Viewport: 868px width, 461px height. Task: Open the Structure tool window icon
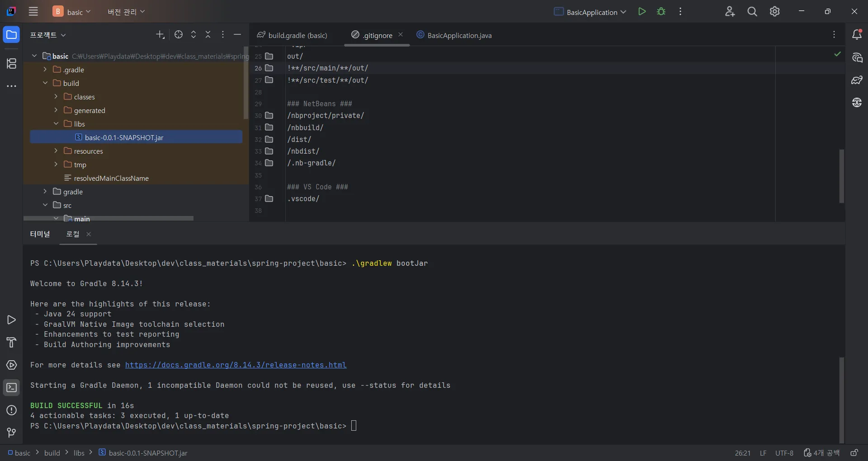(x=11, y=64)
